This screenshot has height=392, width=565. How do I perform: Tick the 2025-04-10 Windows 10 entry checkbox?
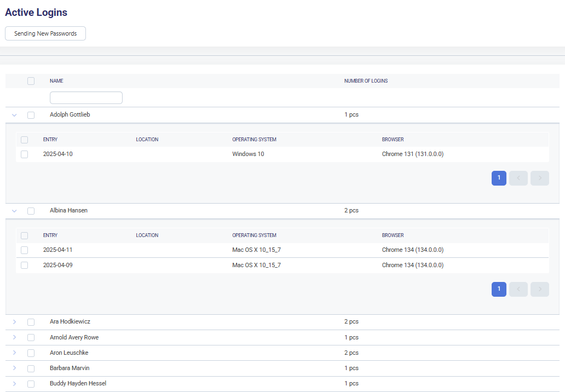[24, 154]
